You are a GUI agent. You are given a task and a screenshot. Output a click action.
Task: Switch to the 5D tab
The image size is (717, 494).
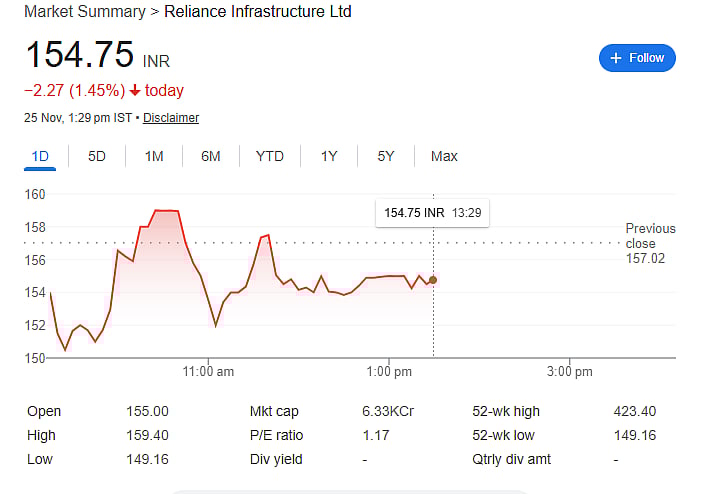97,156
